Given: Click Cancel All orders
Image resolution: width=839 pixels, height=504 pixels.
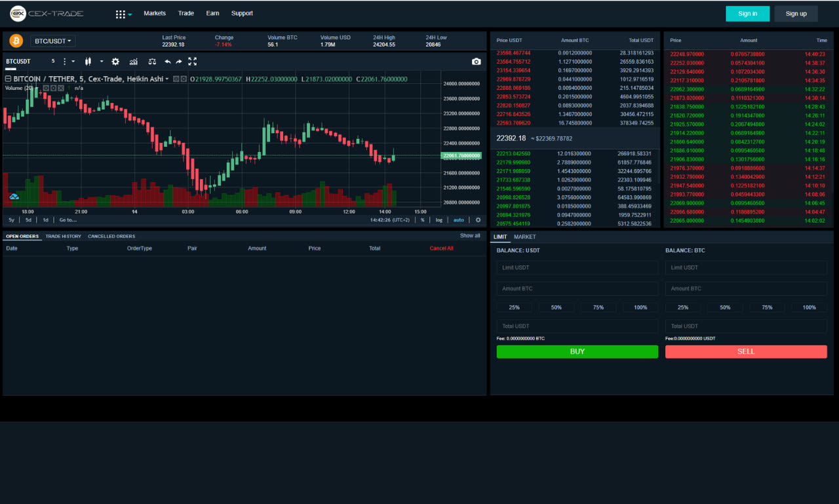Looking at the screenshot, I should pyautogui.click(x=441, y=248).
